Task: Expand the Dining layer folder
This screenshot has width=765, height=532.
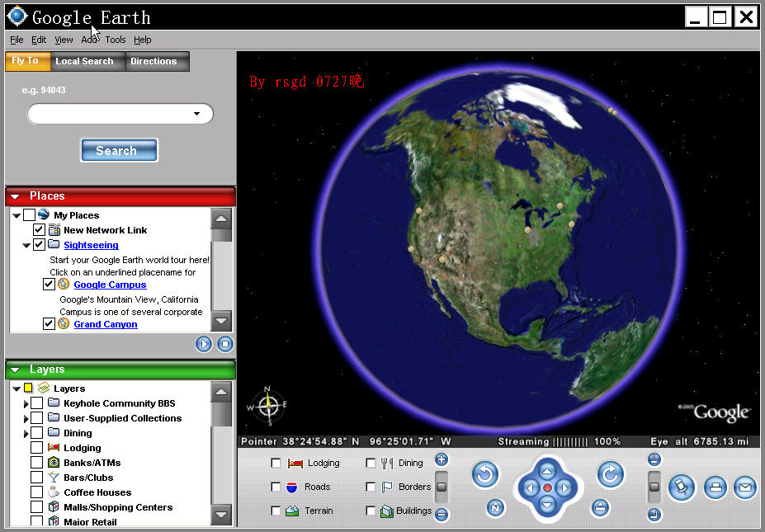Action: (x=26, y=433)
